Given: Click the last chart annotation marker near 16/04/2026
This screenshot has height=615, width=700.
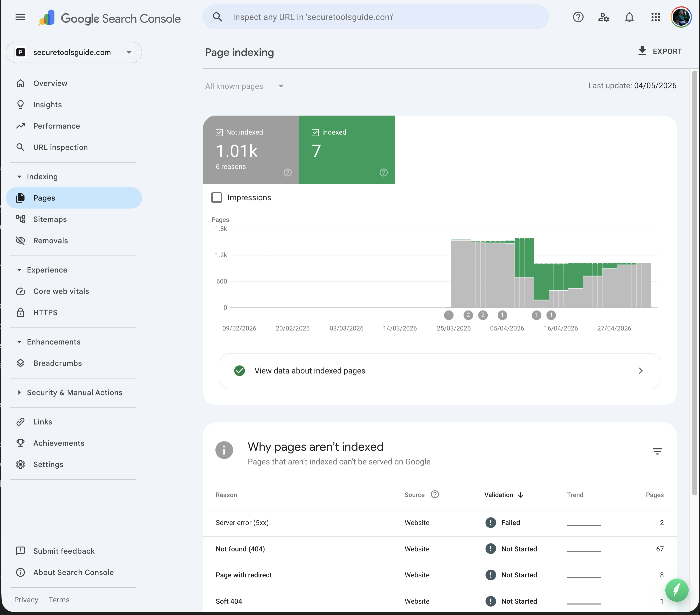Looking at the screenshot, I should tap(551, 315).
